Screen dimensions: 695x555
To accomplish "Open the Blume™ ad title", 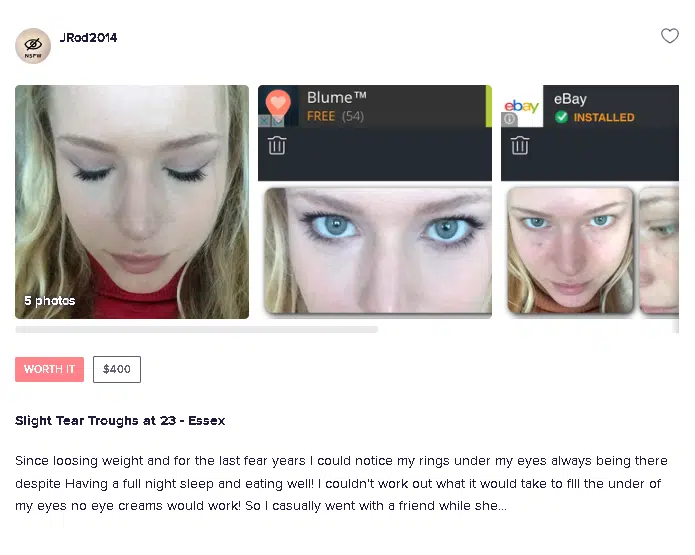I will 336,97.
